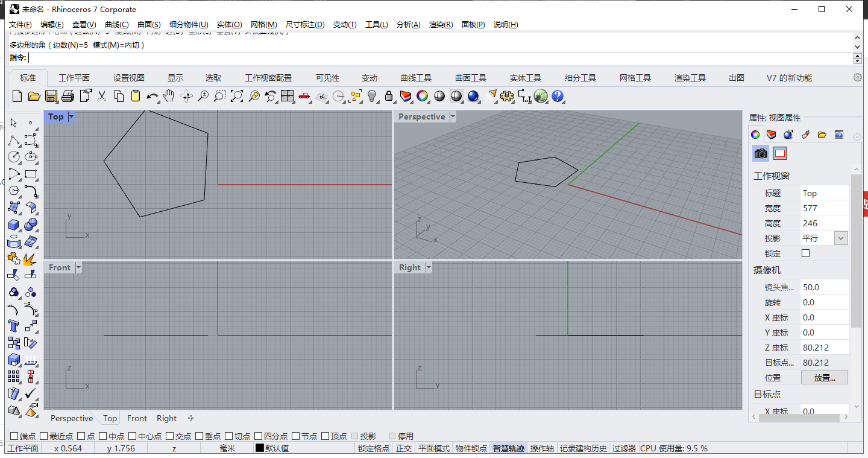Toggle 正交 ortho mode in status bar
Image resolution: width=868 pixels, height=458 pixels.
(x=403, y=448)
